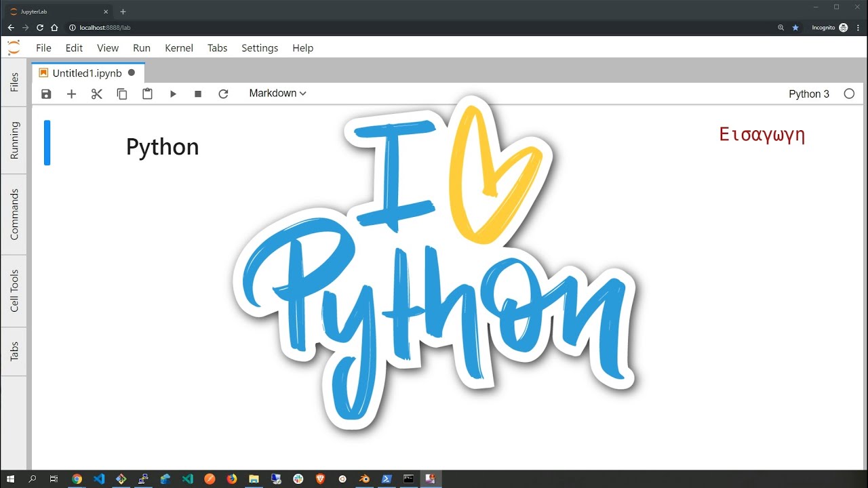Run the selected cell
The width and height of the screenshot is (868, 488).
pos(173,94)
